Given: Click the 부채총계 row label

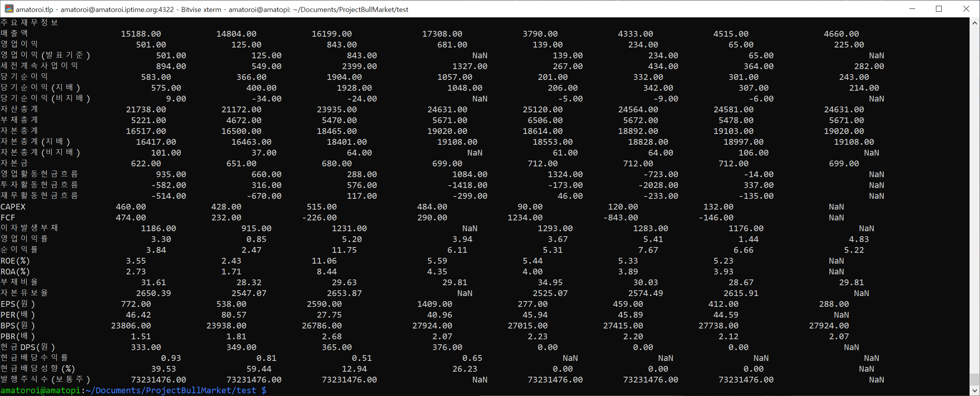Looking at the screenshot, I should (x=19, y=120).
